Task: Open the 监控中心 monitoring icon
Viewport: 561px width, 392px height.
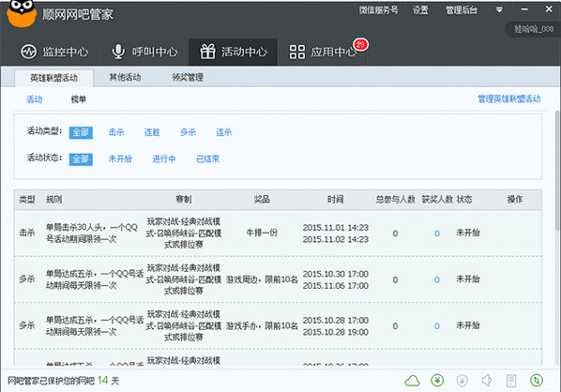Action: 29,52
